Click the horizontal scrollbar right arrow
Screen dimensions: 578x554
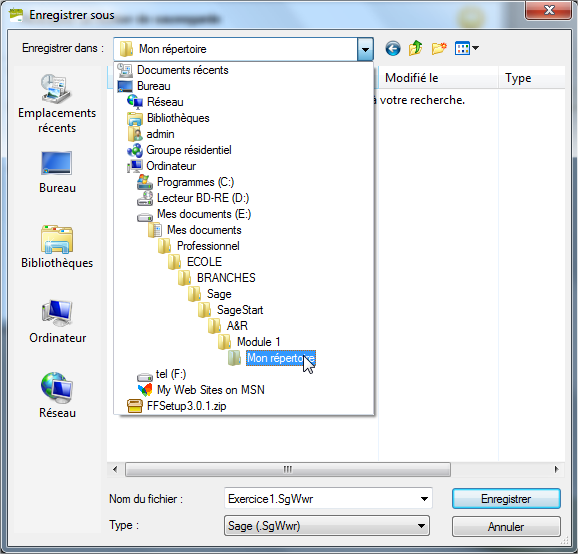[x=556, y=469]
